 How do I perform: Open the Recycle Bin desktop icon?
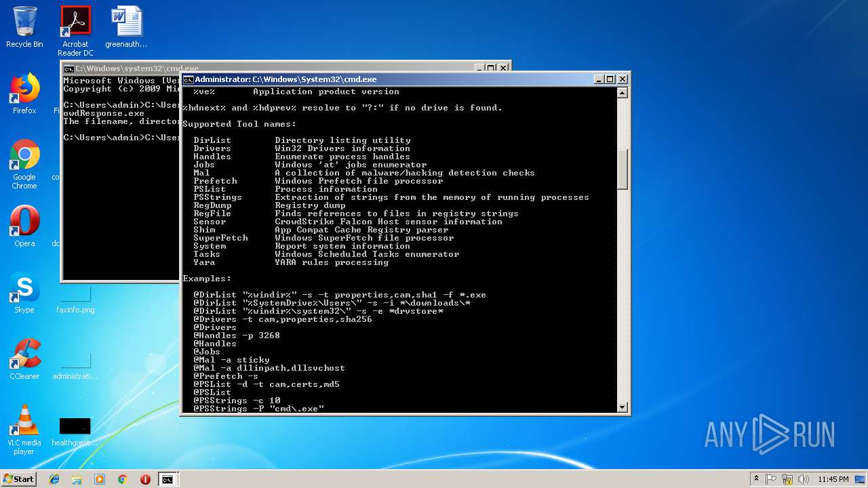tap(24, 27)
